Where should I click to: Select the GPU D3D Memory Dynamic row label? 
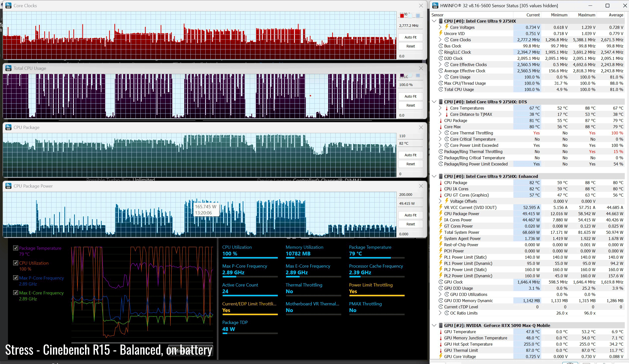(468, 301)
